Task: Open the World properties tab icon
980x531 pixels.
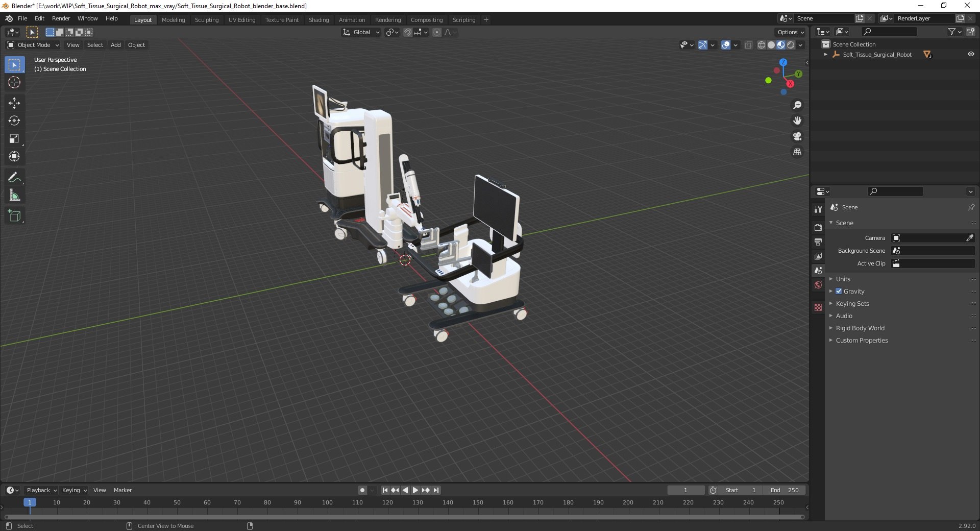Action: (x=818, y=285)
